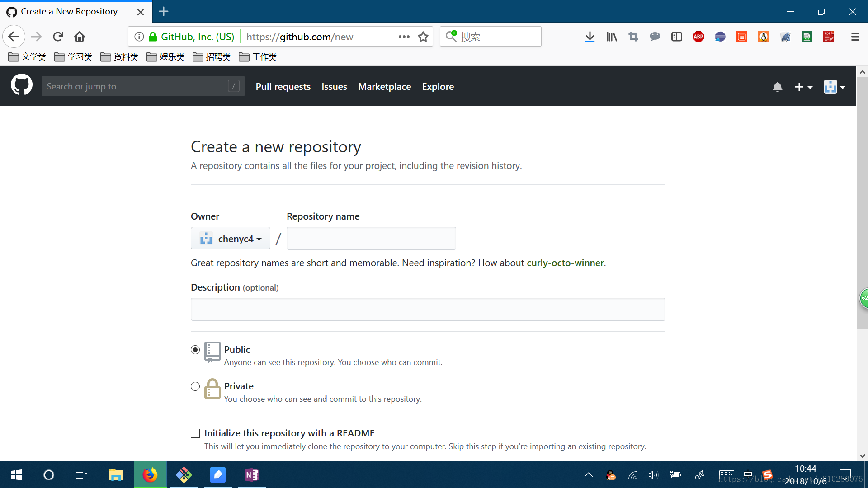Open the Firefox downloads arrow
The image size is (868, 488).
(x=590, y=37)
